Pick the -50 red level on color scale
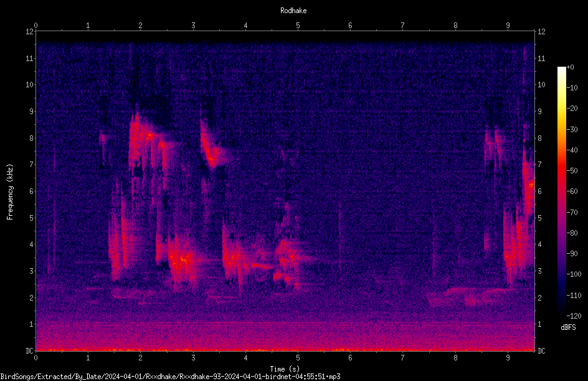The width and height of the screenshot is (588, 381). (561, 171)
